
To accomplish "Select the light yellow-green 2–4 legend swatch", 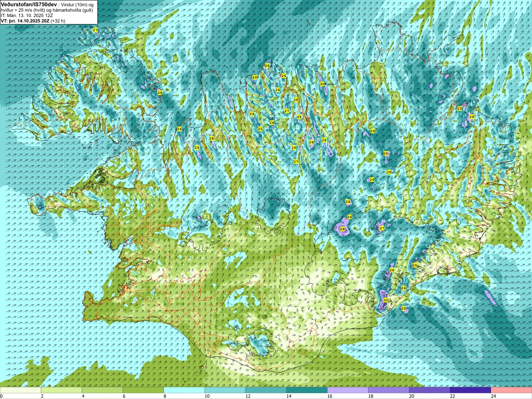I will [x=61, y=390].
